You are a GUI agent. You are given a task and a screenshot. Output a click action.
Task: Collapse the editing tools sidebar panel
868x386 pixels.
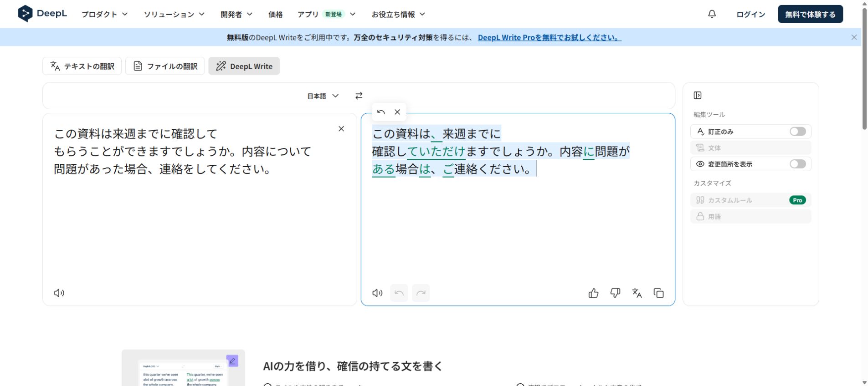click(698, 95)
